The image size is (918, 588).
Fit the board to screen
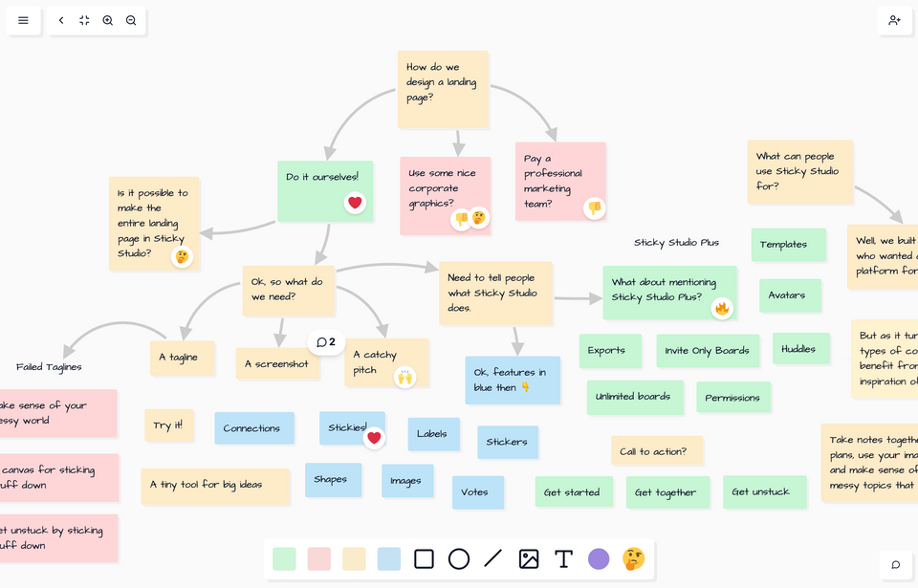84,20
